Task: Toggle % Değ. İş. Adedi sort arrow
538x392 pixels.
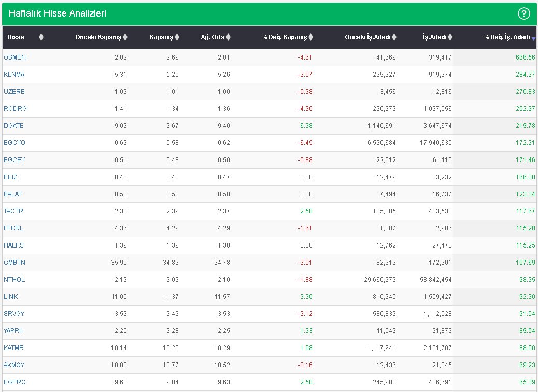Action: point(533,39)
